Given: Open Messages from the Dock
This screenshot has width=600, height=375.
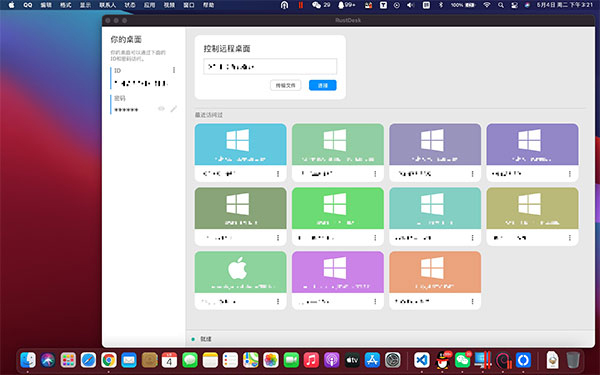Looking at the screenshot, I should 190,360.
